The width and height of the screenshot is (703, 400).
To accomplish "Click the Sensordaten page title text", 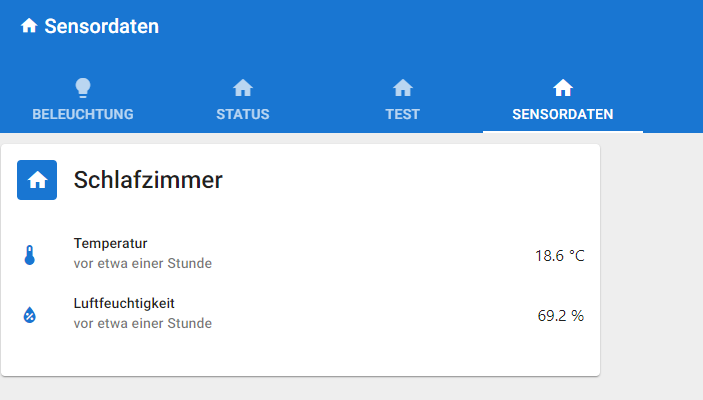I will 102,27.
